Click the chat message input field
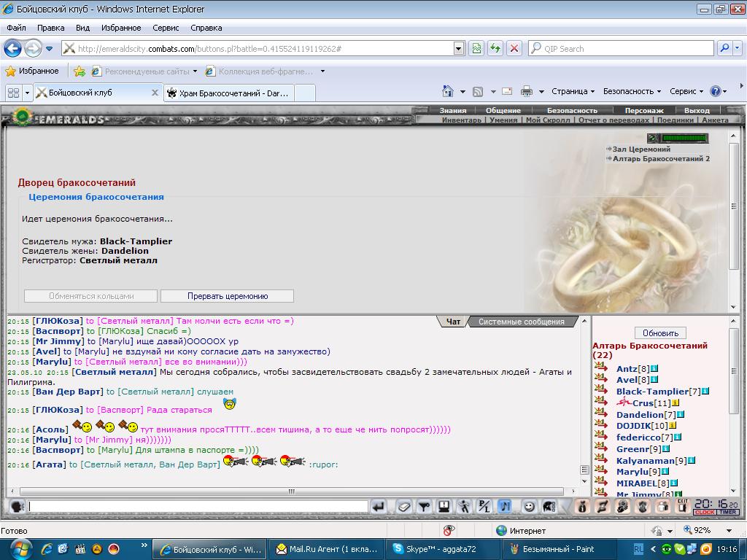Viewport: 747px width, 560px height. tap(198, 506)
